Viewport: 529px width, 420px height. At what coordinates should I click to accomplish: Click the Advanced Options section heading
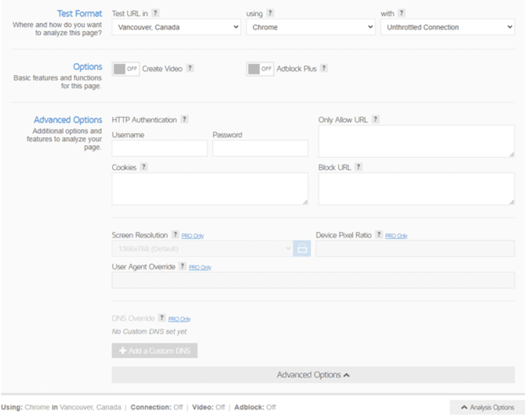click(68, 120)
